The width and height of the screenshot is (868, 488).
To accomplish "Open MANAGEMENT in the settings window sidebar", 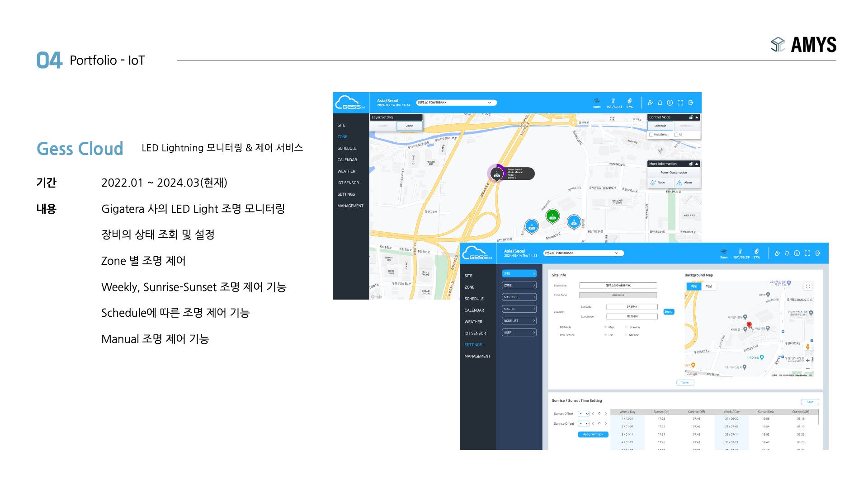I will 477,357.
